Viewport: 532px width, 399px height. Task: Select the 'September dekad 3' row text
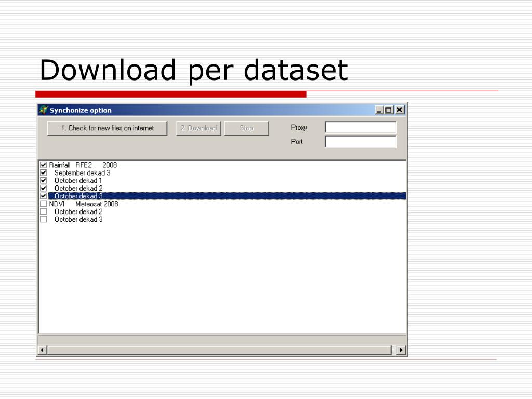tap(83, 173)
